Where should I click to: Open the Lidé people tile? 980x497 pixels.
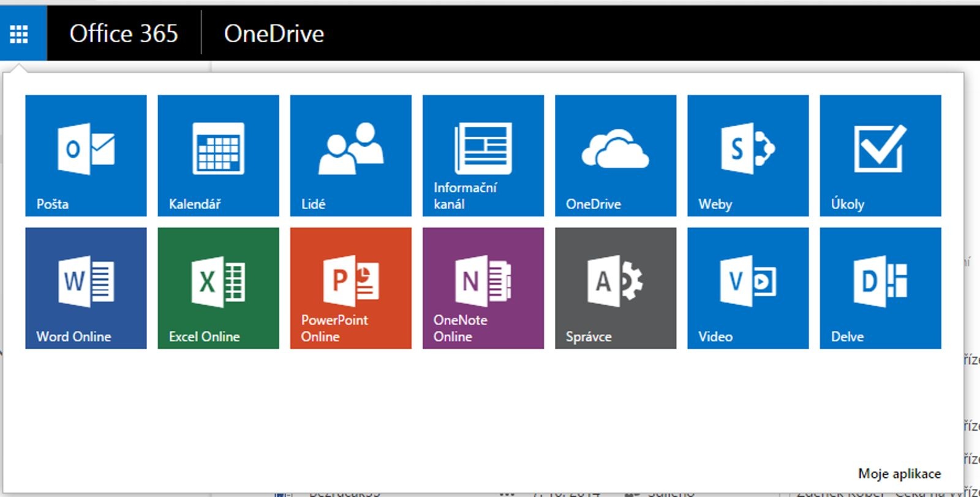tap(351, 156)
